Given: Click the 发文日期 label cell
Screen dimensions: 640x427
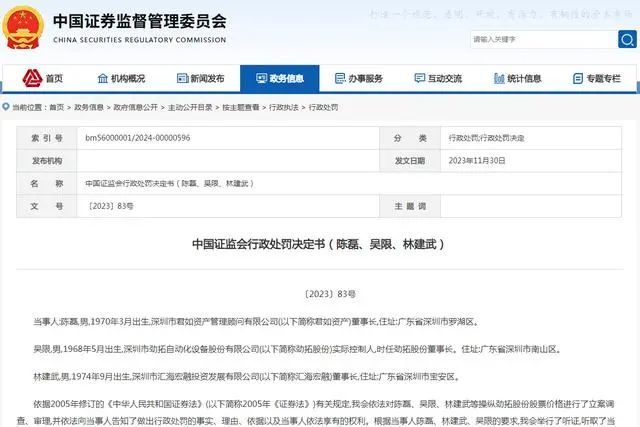Looking at the screenshot, I should coord(410,161).
